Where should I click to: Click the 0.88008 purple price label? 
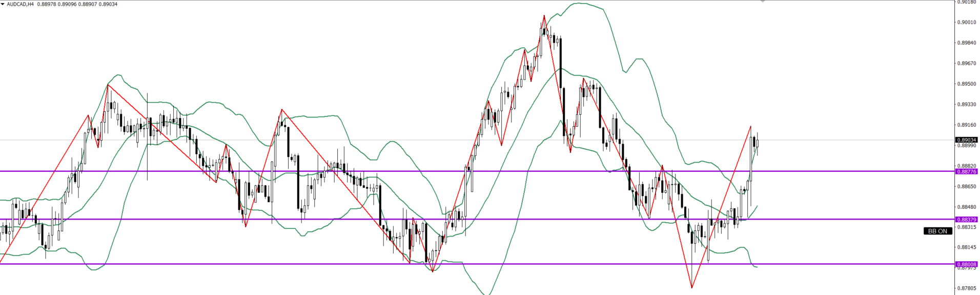click(966, 264)
